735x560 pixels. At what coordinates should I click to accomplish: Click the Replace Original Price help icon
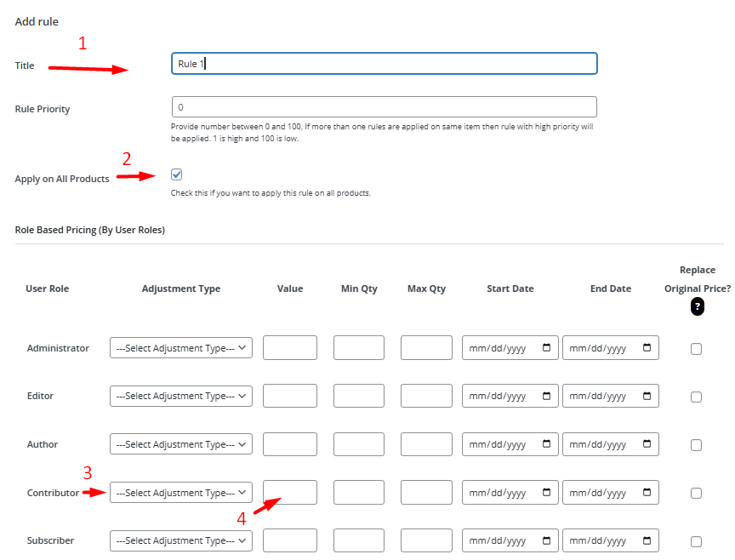coord(697,306)
